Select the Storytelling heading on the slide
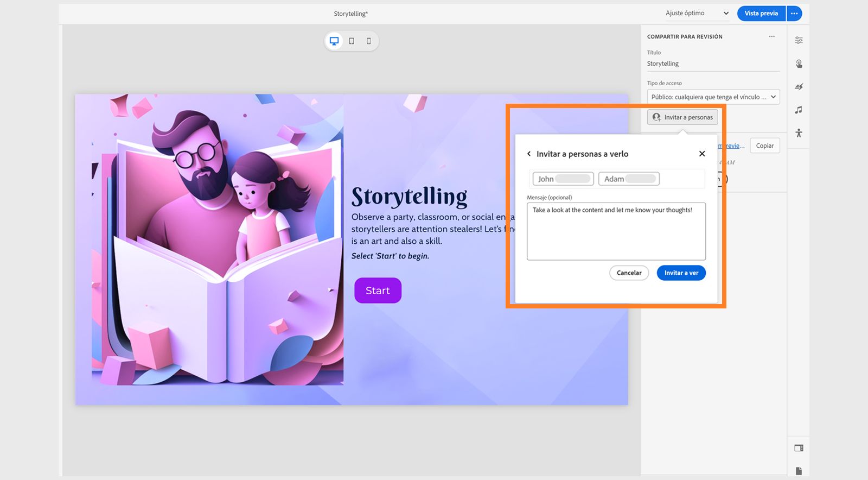Image resolution: width=868 pixels, height=480 pixels. 410,197
